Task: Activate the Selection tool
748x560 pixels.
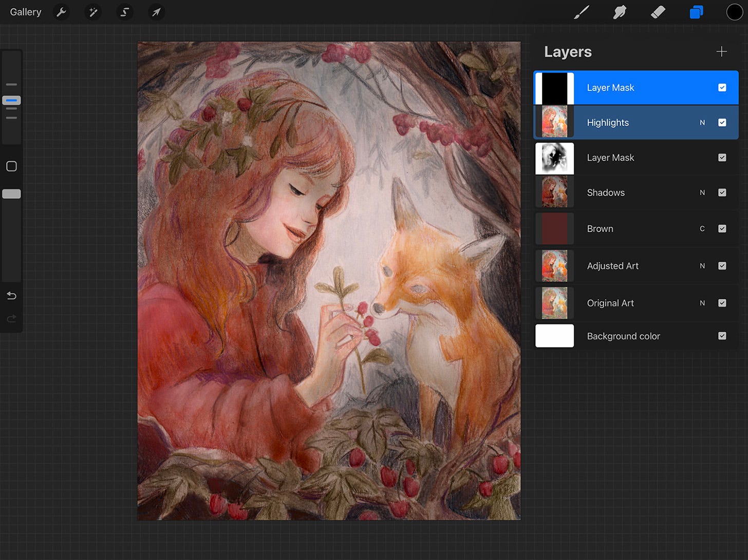Action: click(125, 12)
